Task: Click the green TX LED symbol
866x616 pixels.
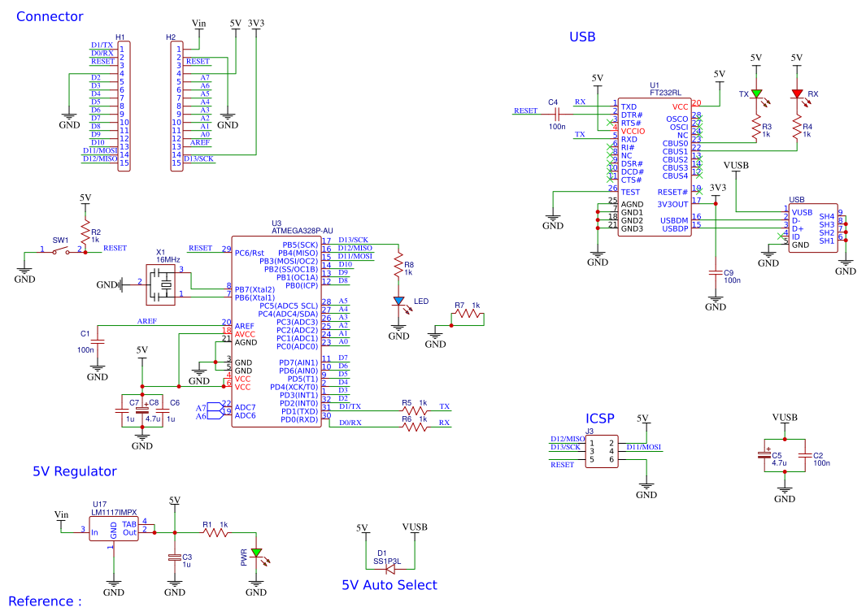Action: [756, 94]
